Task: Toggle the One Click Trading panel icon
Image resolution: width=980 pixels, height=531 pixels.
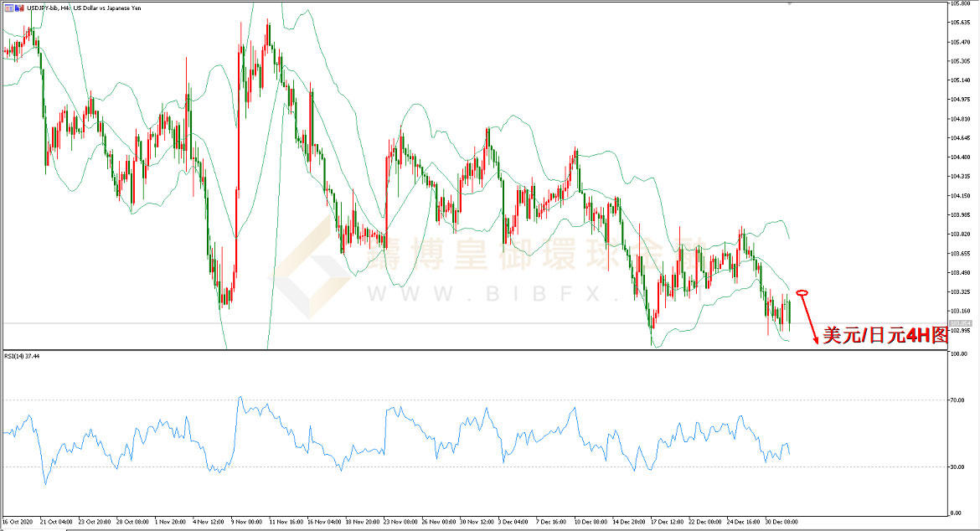Action: [8, 8]
